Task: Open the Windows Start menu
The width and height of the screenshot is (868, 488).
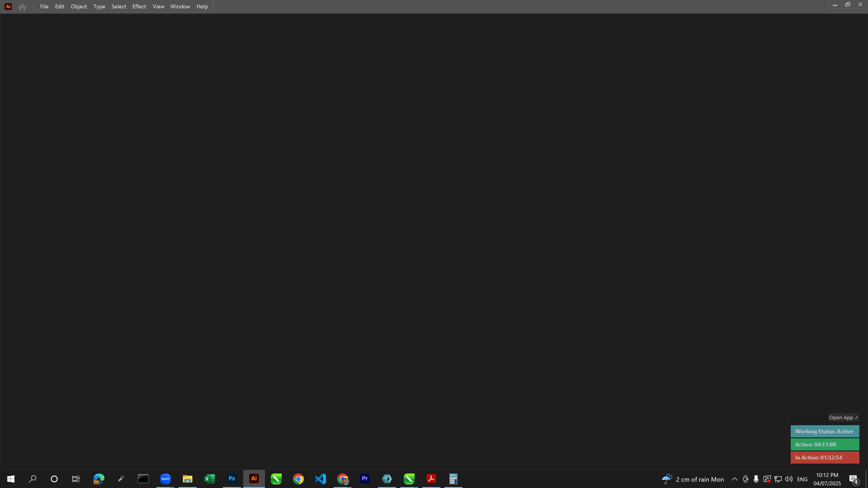Action: 11,479
